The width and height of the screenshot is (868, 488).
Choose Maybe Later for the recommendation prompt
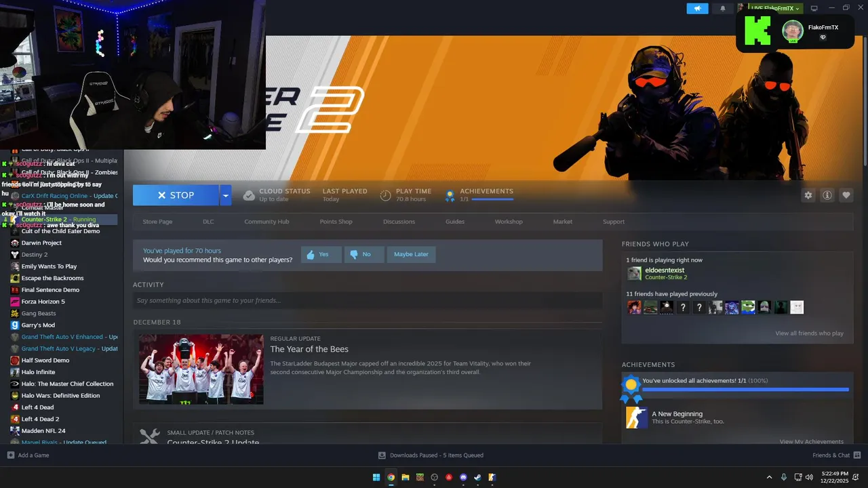tap(412, 254)
